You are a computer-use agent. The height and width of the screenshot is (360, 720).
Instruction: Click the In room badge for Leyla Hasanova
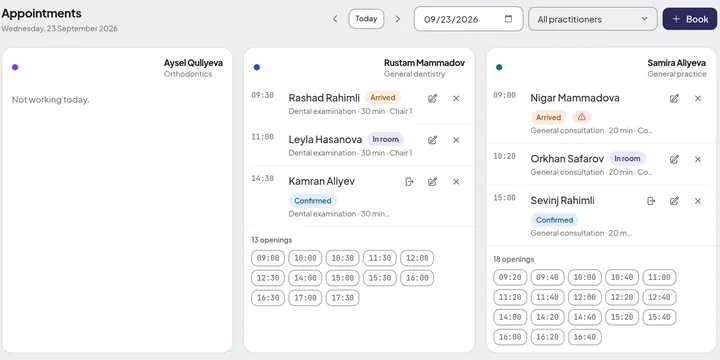point(386,139)
